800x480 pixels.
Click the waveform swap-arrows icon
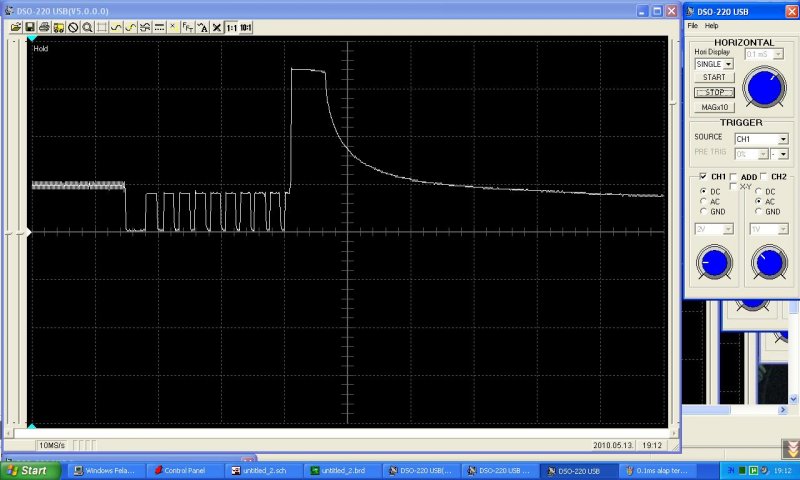pos(145,28)
